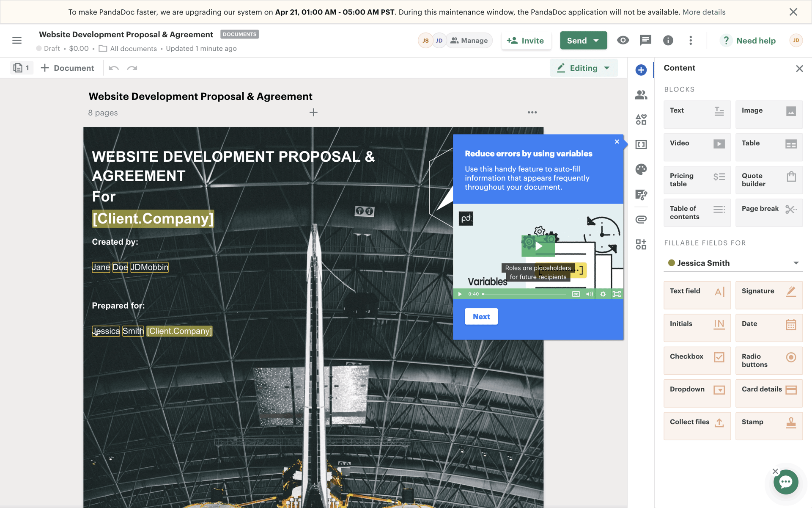Open the page count icon
The height and width of the screenshot is (508, 812).
click(22, 68)
